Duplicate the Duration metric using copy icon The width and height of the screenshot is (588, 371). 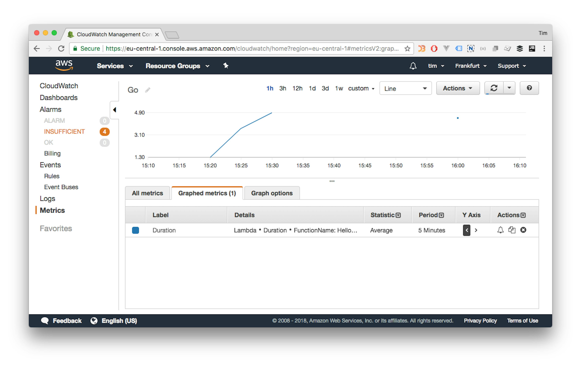tap(512, 230)
